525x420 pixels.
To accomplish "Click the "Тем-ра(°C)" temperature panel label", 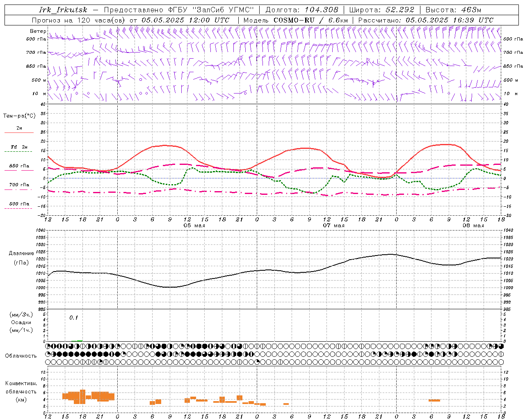I will pos(19,116).
